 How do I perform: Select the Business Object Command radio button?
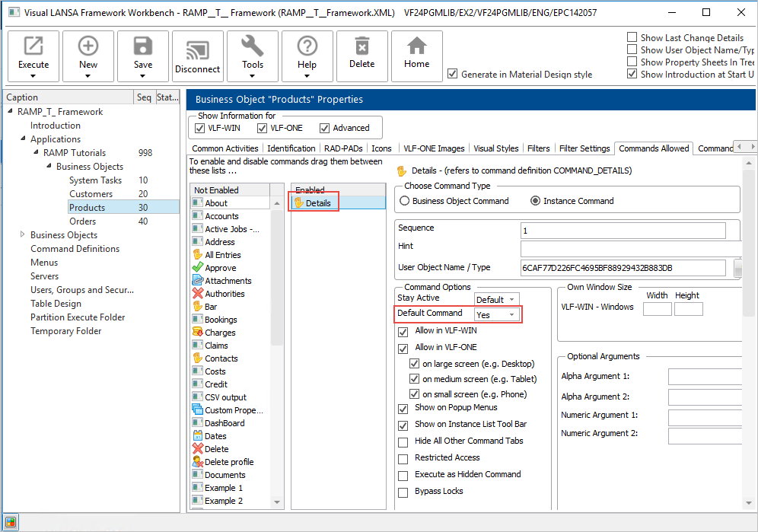405,201
